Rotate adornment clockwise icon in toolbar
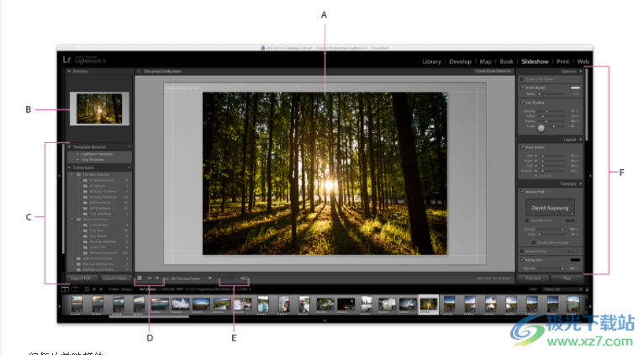 click(230, 278)
